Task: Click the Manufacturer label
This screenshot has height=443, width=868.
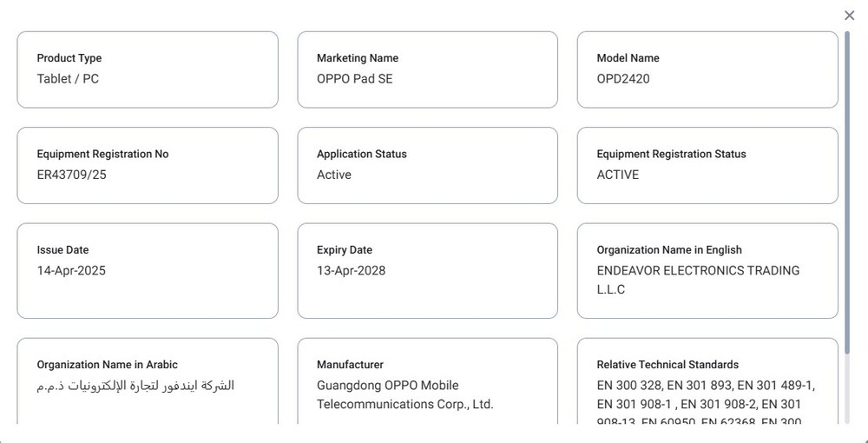Action: tap(351, 364)
